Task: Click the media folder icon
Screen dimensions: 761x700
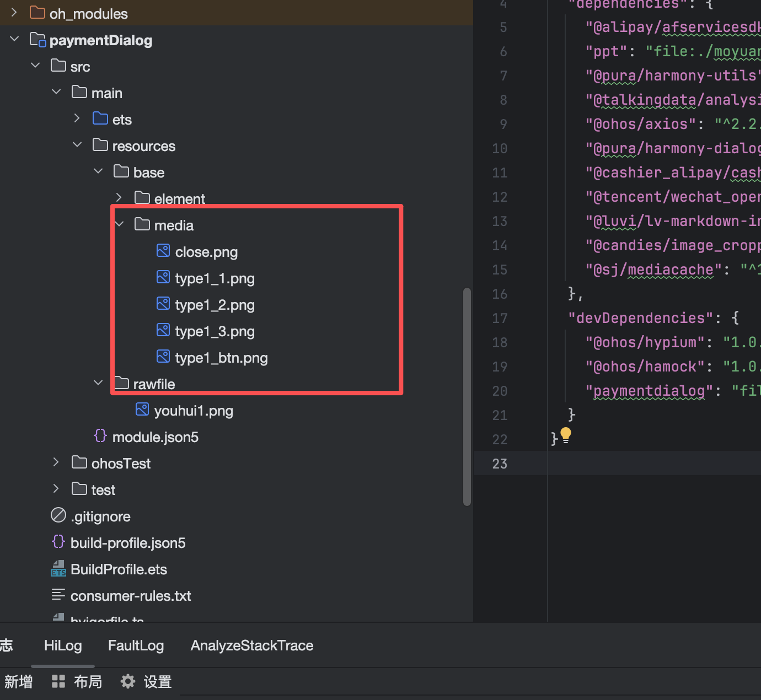Action: pyautogui.click(x=142, y=224)
